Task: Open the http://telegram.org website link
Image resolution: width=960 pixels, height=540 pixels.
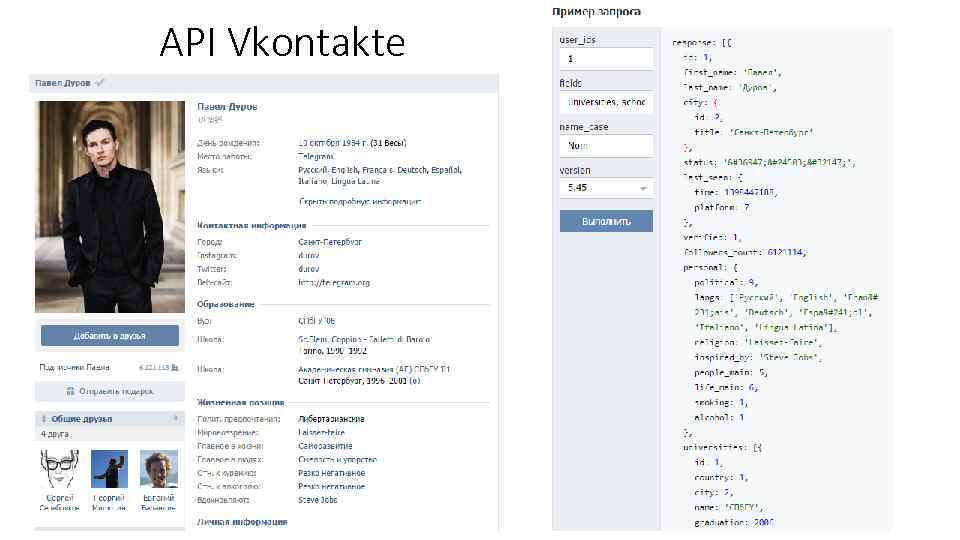Action: [334, 283]
